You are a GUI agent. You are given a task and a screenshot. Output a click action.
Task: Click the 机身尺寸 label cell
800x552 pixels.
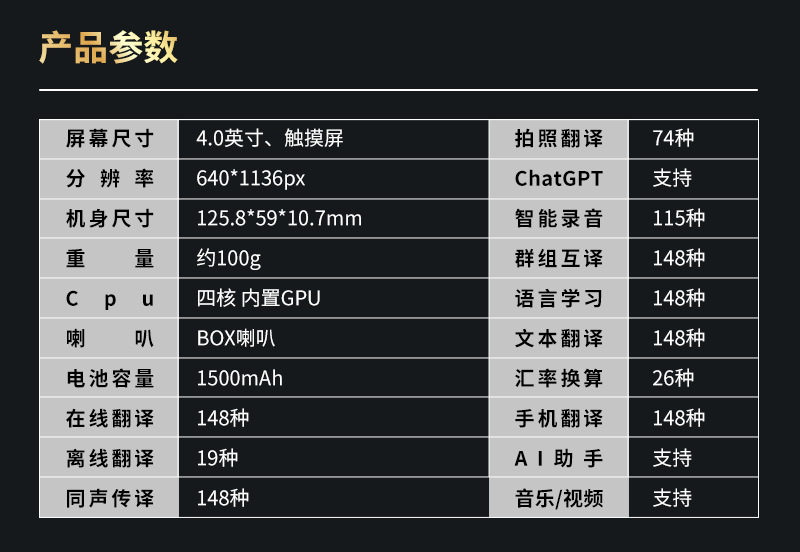click(110, 219)
